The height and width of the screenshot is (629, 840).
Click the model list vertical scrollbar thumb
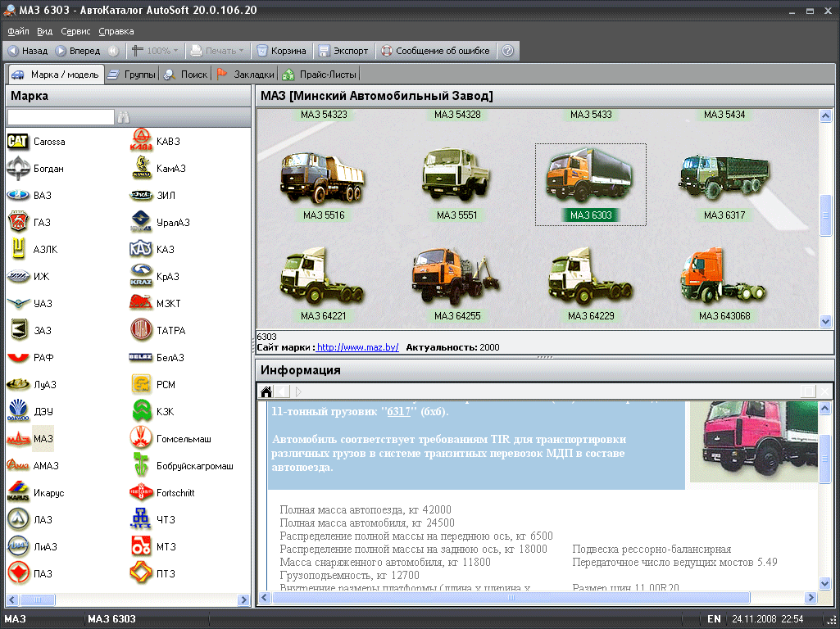(x=825, y=215)
